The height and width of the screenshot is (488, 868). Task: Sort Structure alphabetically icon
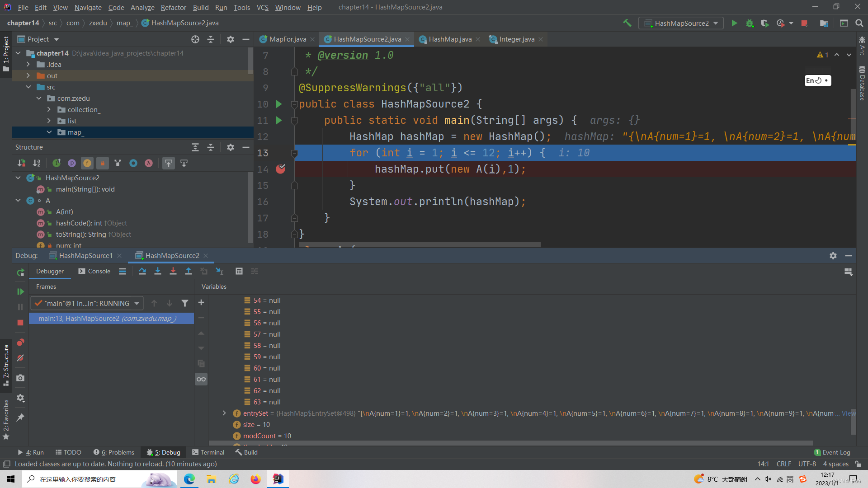(x=37, y=163)
